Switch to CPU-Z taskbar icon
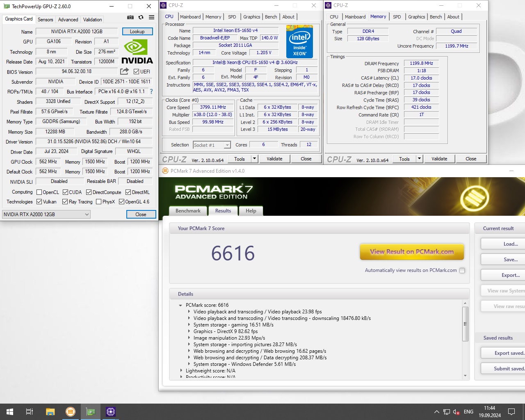This screenshot has height=420, width=525. point(111,412)
